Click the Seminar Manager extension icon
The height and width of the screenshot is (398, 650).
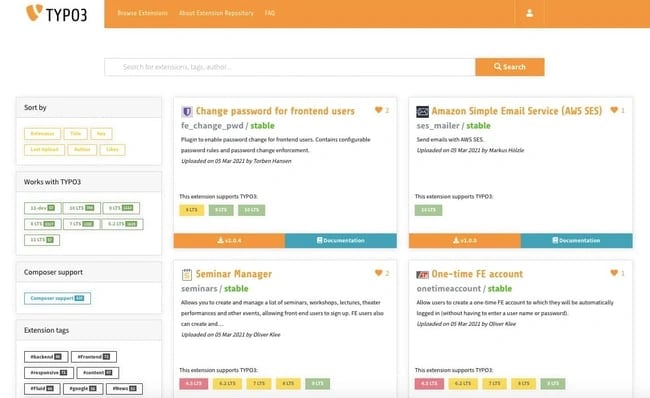(187, 274)
